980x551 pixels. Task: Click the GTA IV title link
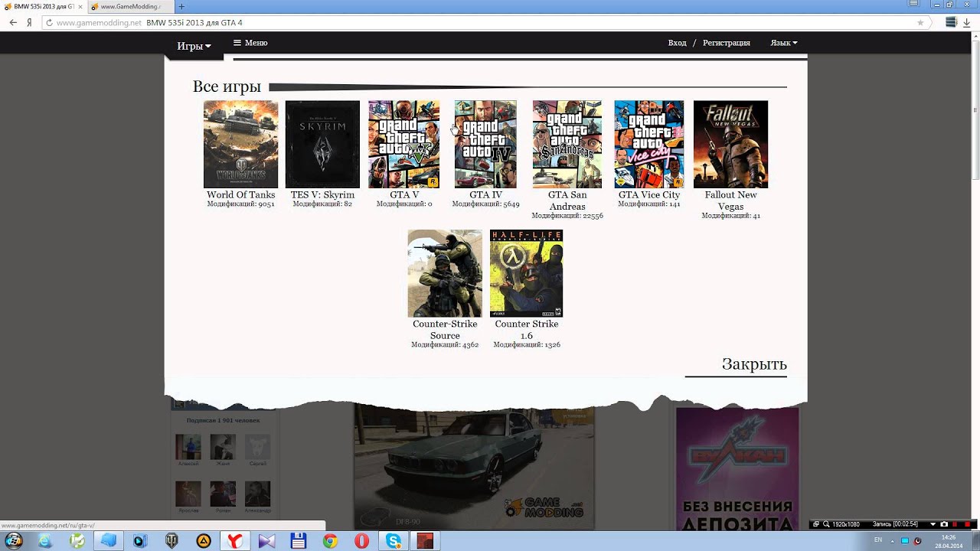click(485, 195)
